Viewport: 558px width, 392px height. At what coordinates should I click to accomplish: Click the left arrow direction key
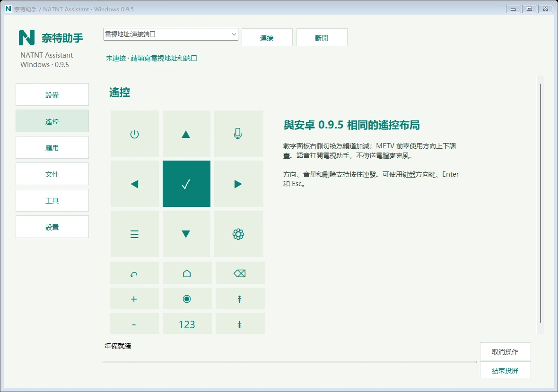click(135, 184)
